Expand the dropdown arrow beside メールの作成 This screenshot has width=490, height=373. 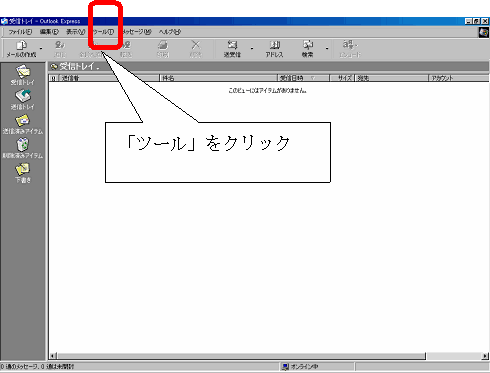(x=41, y=49)
